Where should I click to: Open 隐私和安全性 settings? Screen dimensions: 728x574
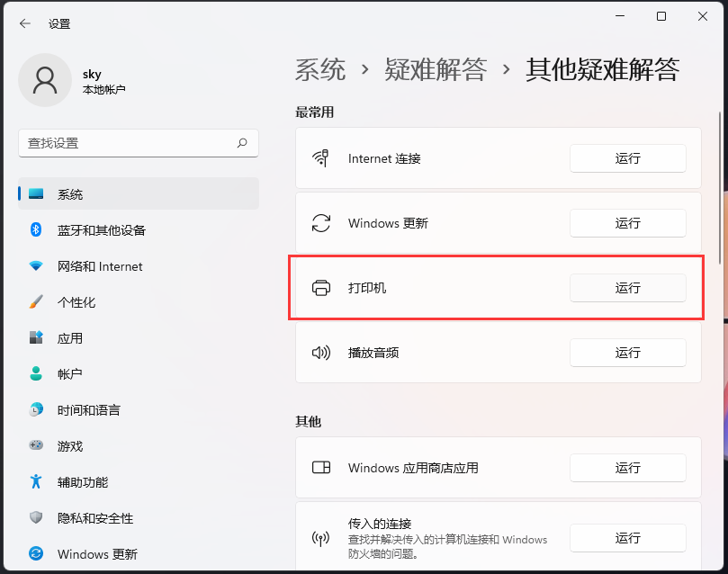[139, 518]
